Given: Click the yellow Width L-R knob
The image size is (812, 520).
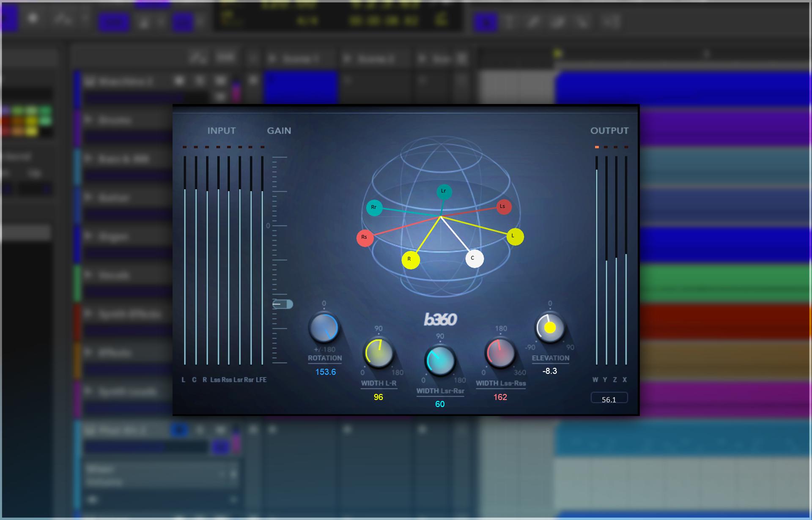Looking at the screenshot, I should (x=379, y=353).
